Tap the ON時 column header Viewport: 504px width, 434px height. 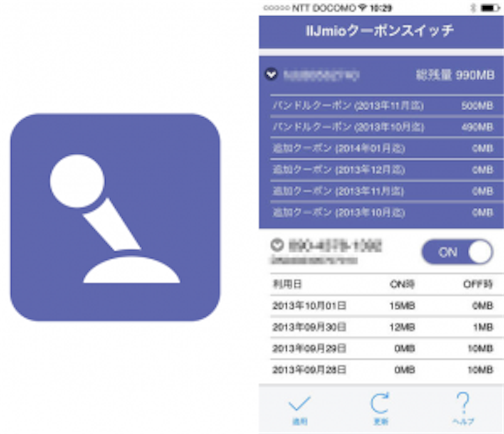[402, 284]
